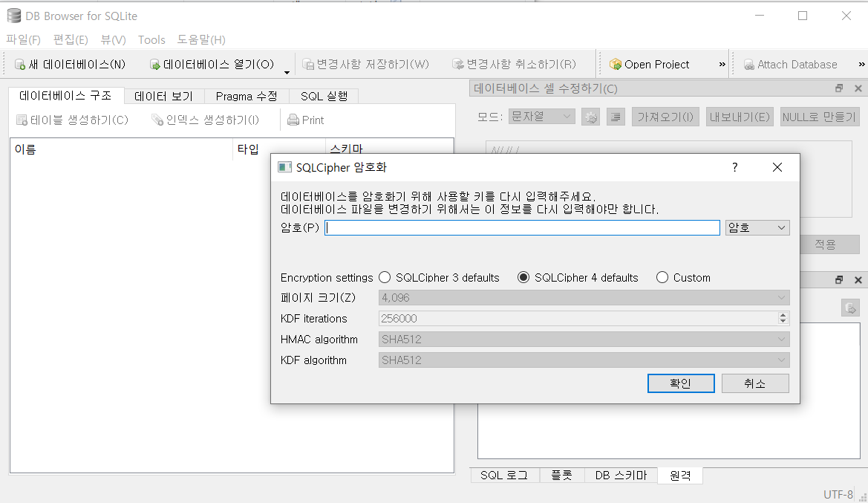The height and width of the screenshot is (503, 868).
Task: Open the 파일(F) menu
Action: pos(23,40)
